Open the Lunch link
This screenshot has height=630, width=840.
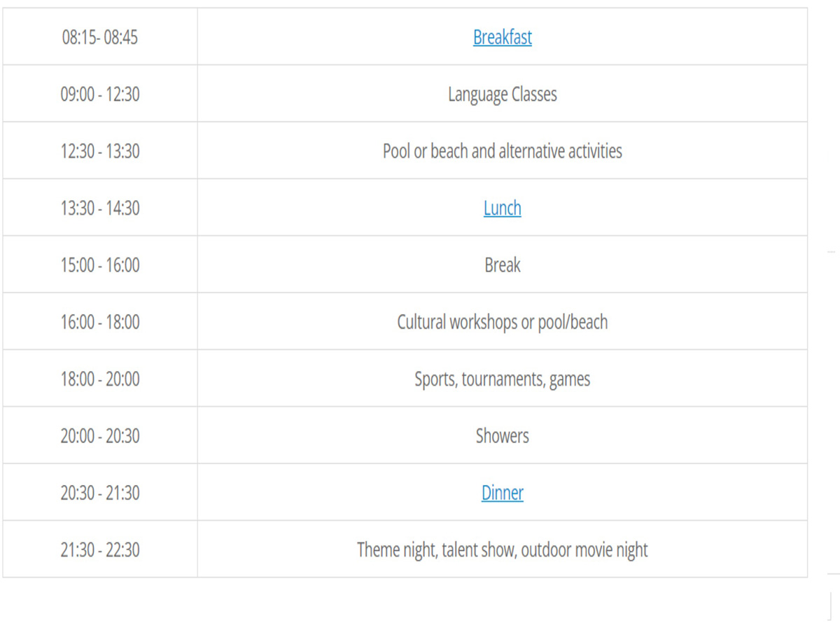click(x=502, y=208)
